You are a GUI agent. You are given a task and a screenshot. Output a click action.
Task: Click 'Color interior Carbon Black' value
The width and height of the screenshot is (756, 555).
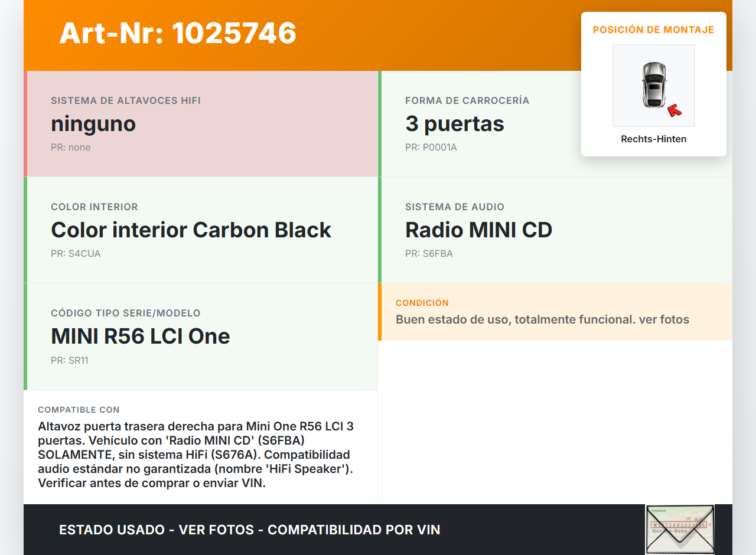[191, 230]
